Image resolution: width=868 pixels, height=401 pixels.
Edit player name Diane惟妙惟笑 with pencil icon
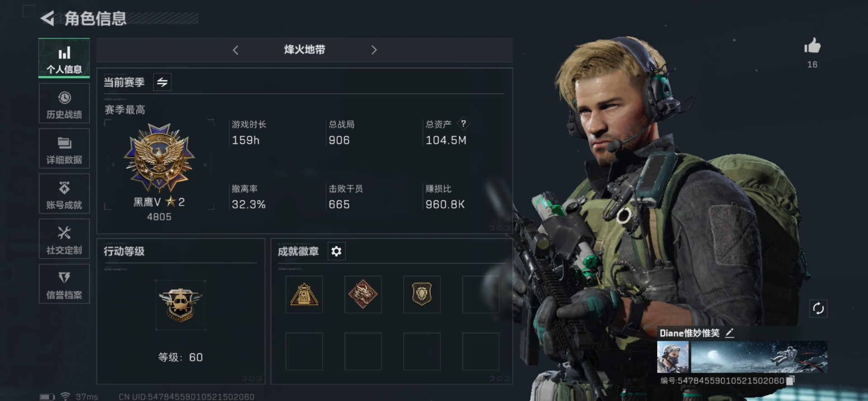730,333
